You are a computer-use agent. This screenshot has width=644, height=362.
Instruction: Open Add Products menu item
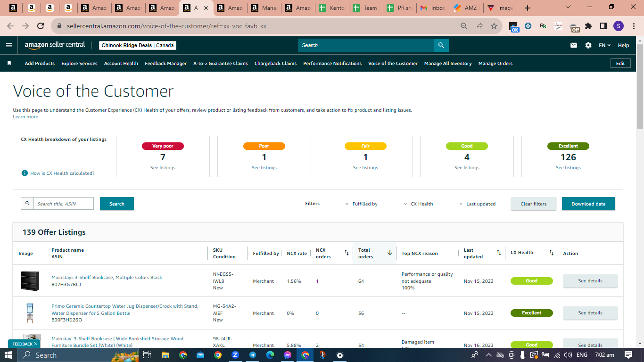tap(40, 63)
